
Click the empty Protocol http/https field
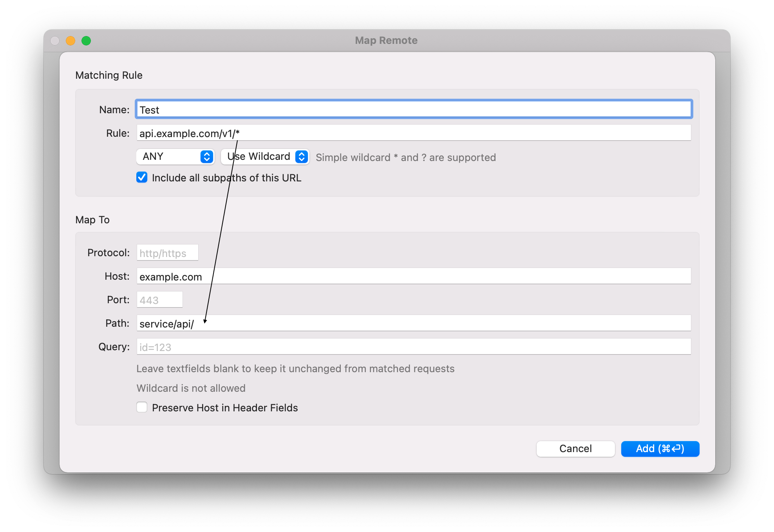pos(167,252)
